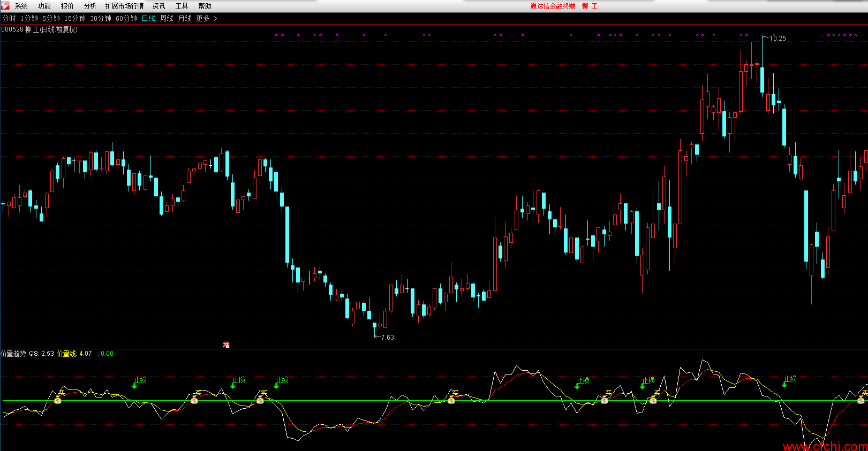This screenshot has height=451, width=868.
Task: Click the QS: 2.53 indicator value
Action: point(41,354)
